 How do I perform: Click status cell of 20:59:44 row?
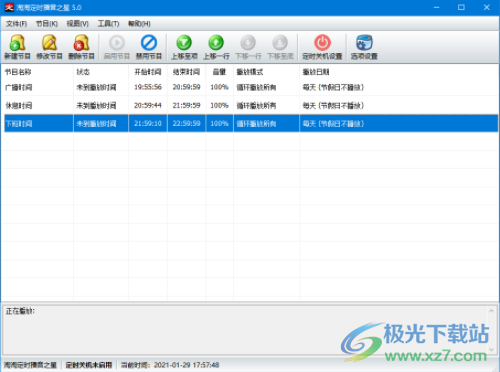tap(96, 106)
